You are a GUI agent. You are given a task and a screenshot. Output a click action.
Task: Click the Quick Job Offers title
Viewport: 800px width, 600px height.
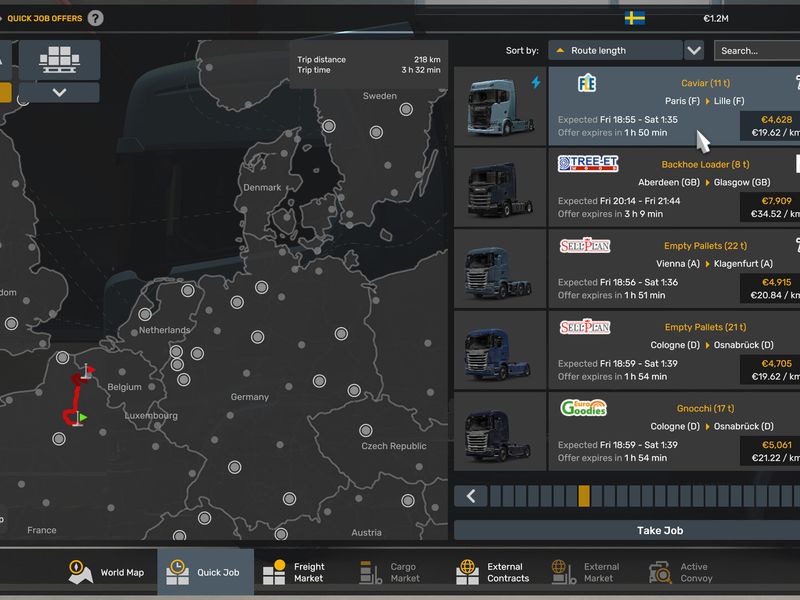44,18
